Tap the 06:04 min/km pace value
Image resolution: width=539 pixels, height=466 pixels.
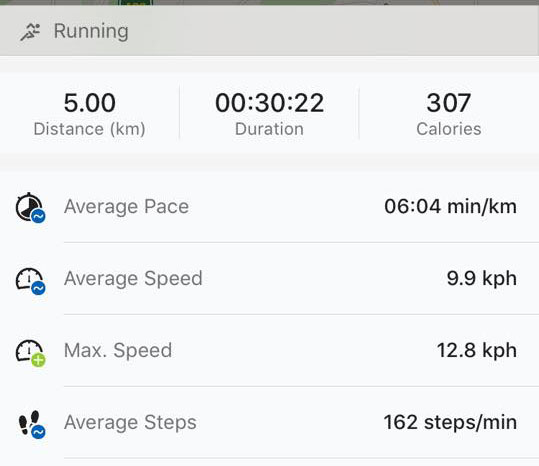click(x=450, y=207)
